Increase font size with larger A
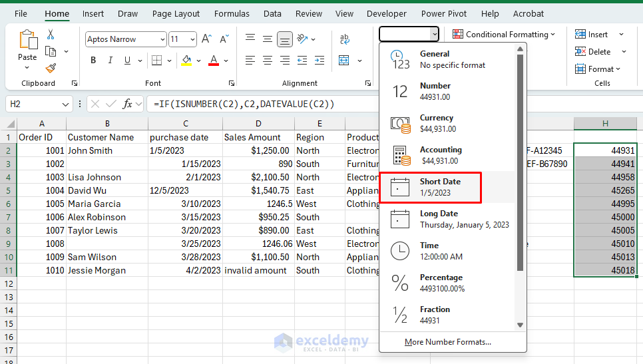The image size is (643, 364). (x=206, y=39)
